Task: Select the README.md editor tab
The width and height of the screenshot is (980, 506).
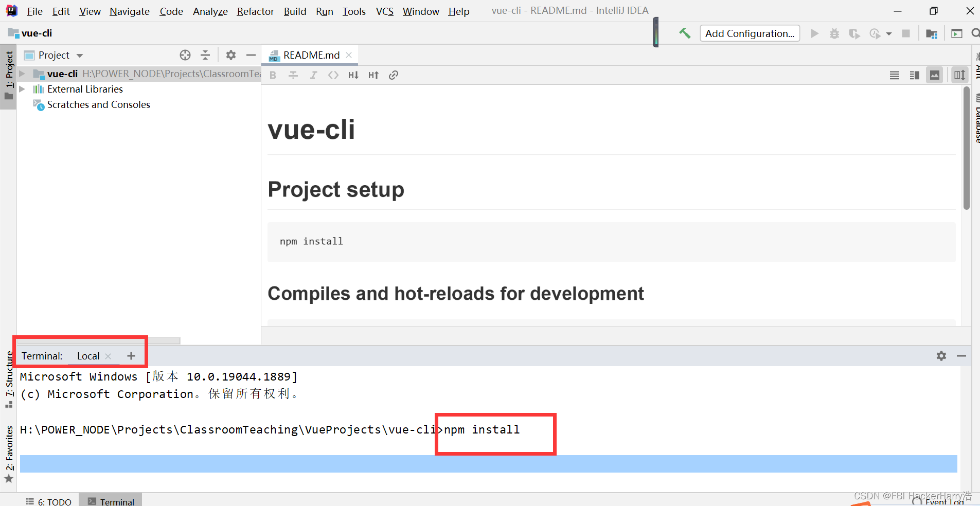Action: point(311,55)
